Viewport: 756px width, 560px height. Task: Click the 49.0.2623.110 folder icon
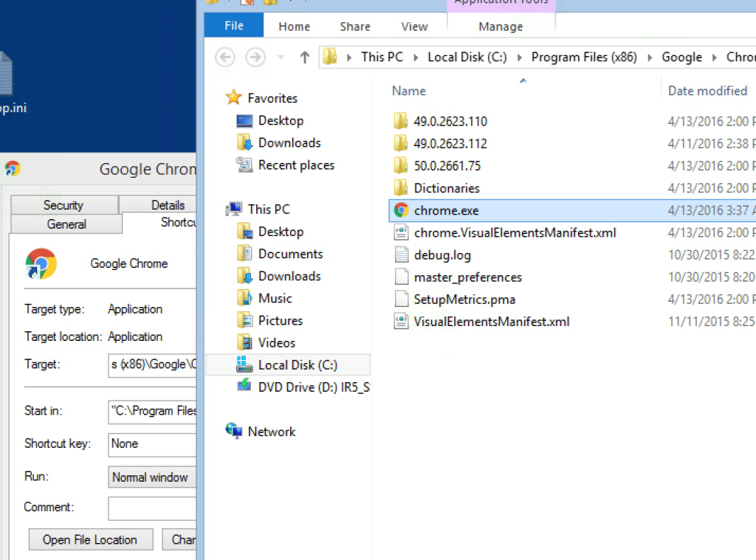(400, 121)
